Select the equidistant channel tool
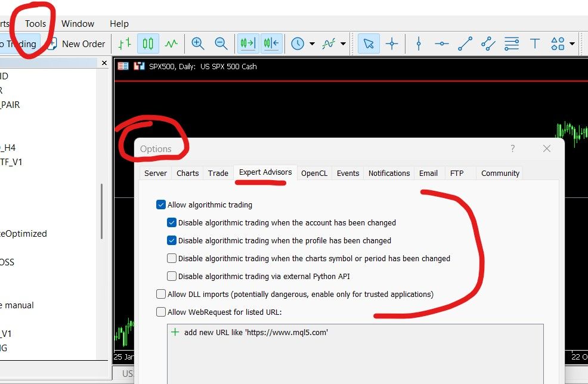This screenshot has width=588, height=384. point(488,44)
